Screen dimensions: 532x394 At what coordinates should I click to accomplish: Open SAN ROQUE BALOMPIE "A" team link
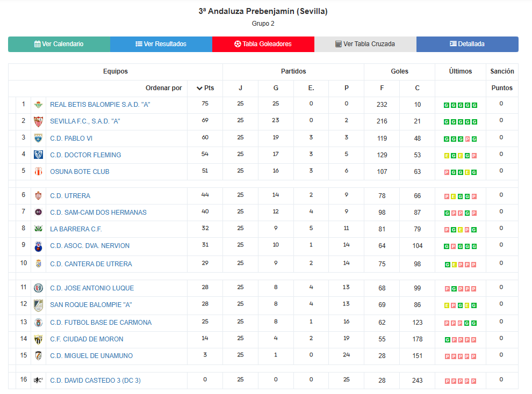pos(91,304)
